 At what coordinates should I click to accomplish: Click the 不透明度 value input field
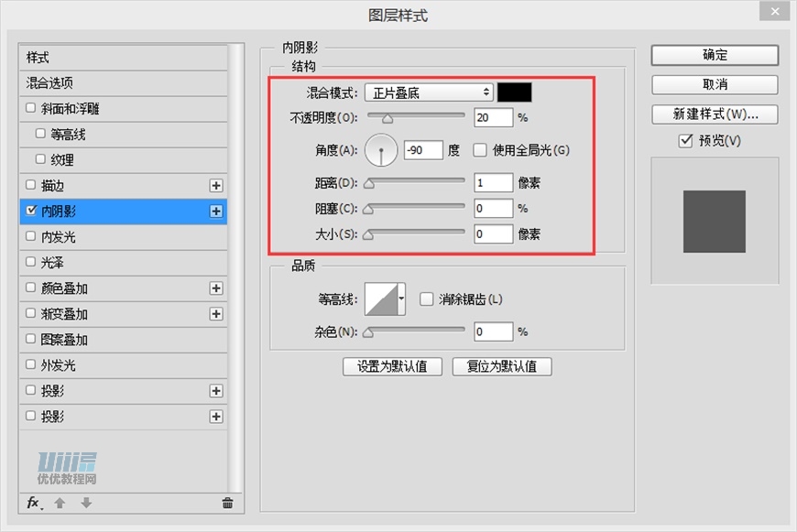tap(493, 117)
